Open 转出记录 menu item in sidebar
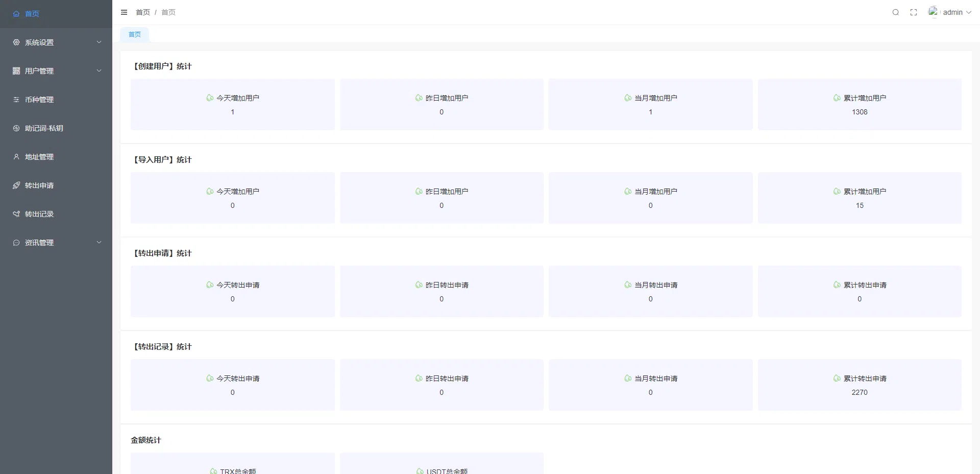 [x=39, y=214]
